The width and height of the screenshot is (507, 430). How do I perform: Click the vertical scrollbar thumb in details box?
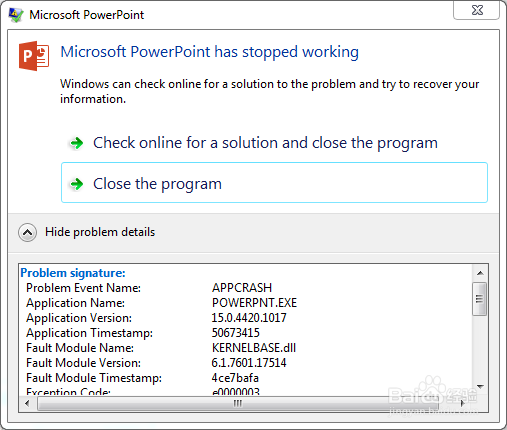(480, 299)
